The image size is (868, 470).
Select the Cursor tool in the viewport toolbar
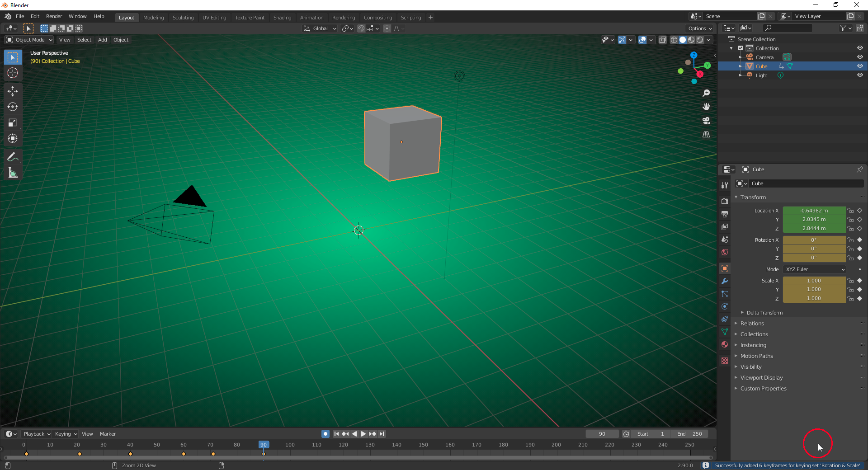tap(13, 73)
